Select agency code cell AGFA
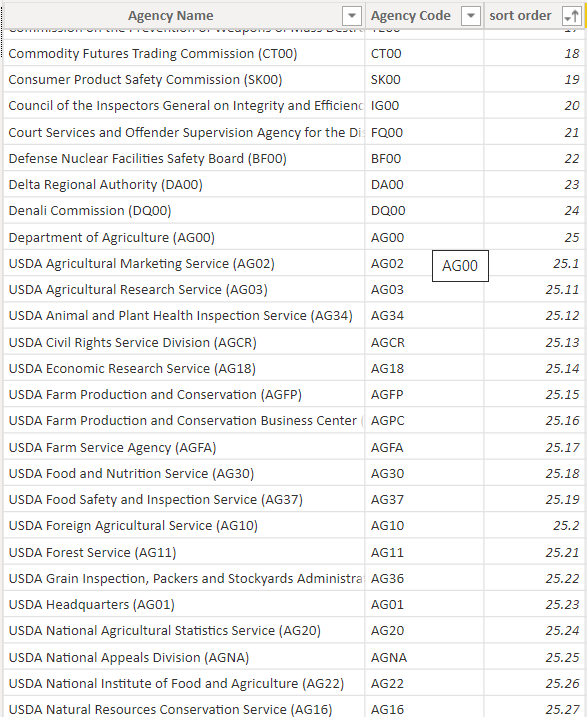Screen dimensions: 587x717 click(x=424, y=448)
